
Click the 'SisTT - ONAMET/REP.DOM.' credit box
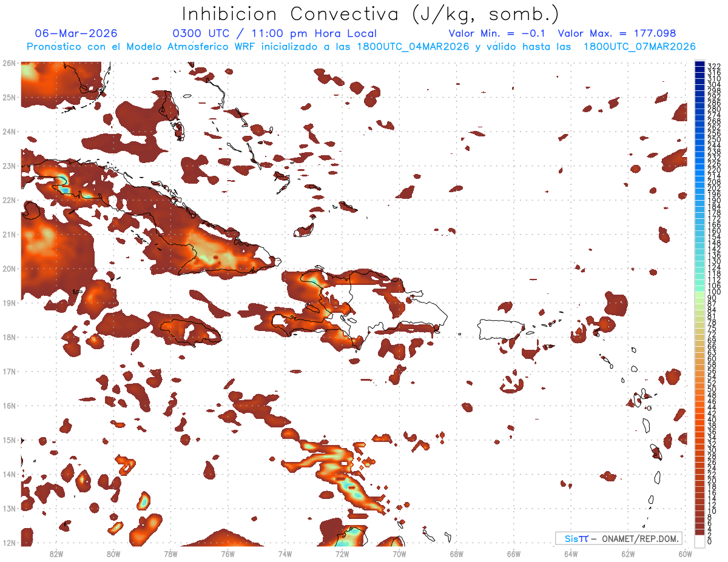(x=619, y=538)
